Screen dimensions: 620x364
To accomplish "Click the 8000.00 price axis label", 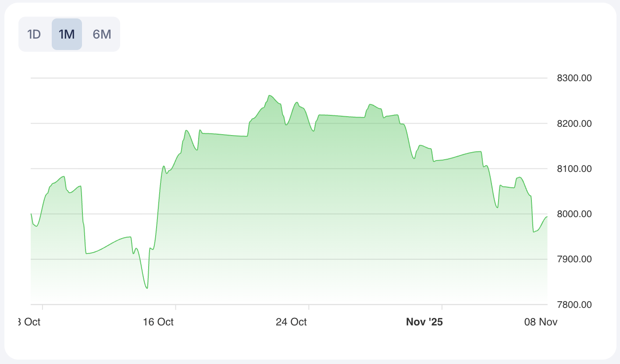I will 574,214.
